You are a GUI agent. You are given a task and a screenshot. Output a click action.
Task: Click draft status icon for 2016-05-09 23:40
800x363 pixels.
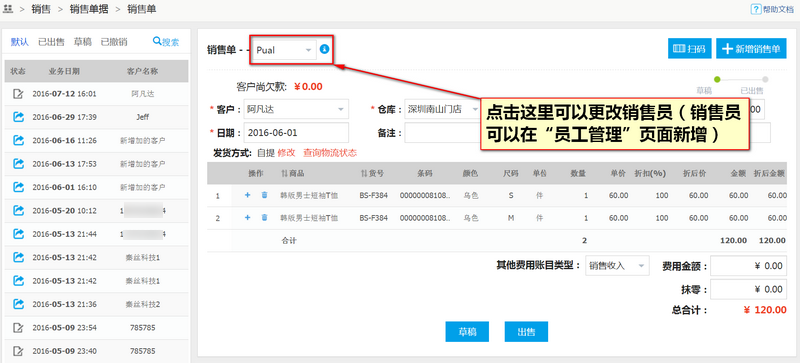point(18,351)
